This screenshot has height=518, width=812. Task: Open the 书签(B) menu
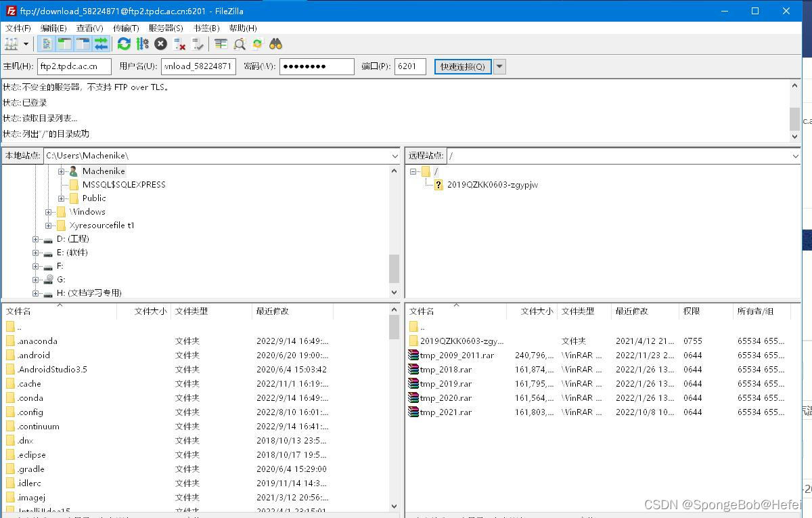(206, 28)
